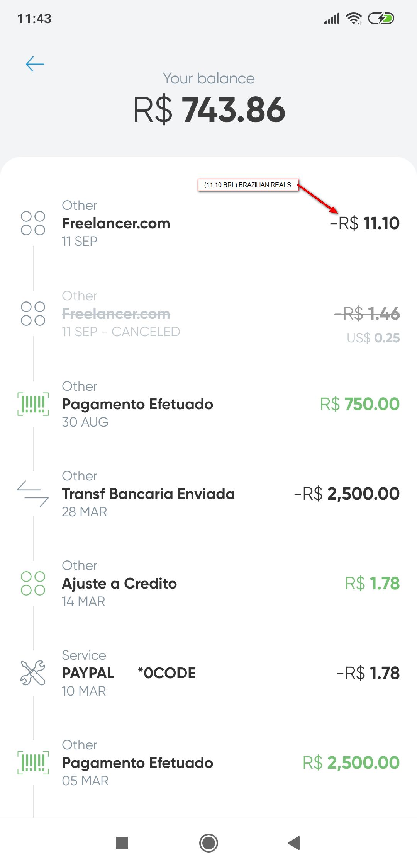This screenshot has height=868, width=417.
Task: Open the Freelancer.com 11 SEP transaction
Action: [x=116, y=223]
